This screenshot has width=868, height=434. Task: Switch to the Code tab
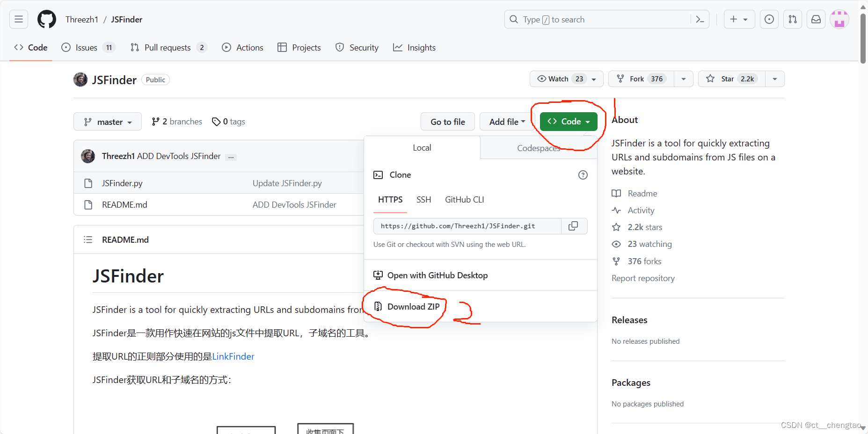pyautogui.click(x=31, y=47)
